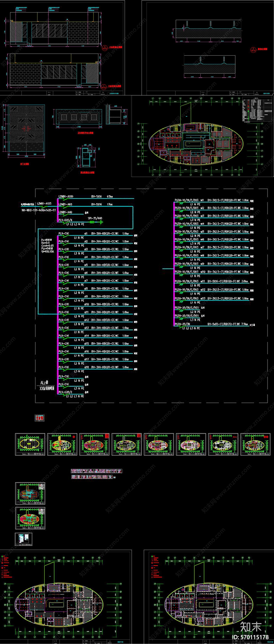Select circuit label wl1 in right panel
Screen dimensions: 274x644
pos(202,200)
